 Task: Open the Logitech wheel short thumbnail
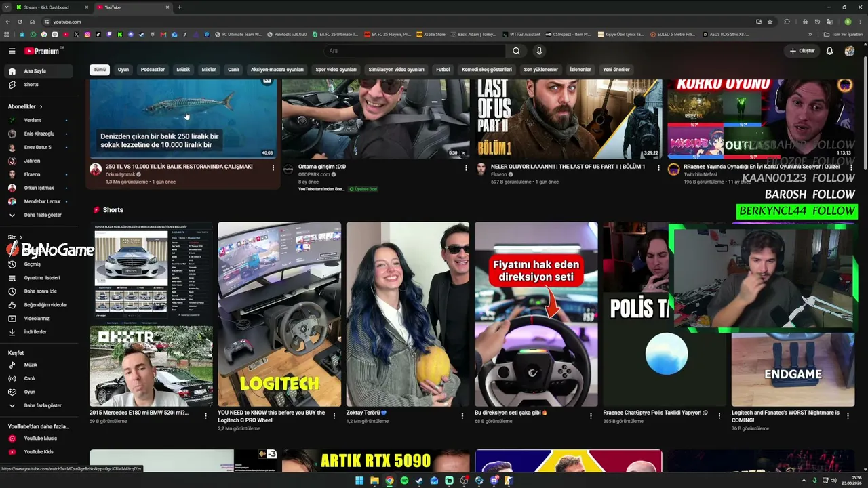tap(279, 314)
